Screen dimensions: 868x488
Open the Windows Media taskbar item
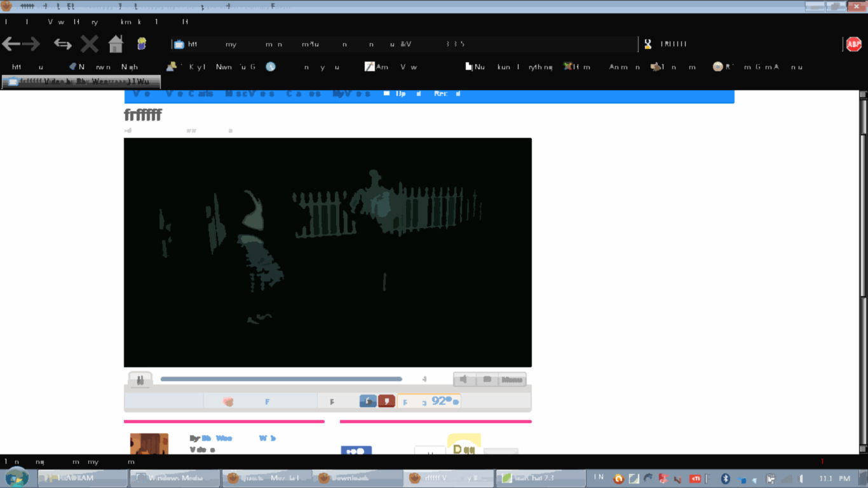coord(175,478)
